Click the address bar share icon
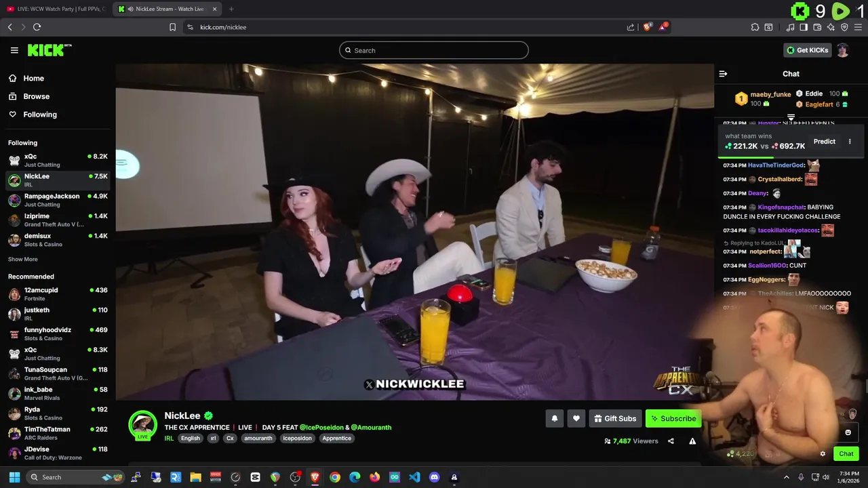 pyautogui.click(x=631, y=27)
